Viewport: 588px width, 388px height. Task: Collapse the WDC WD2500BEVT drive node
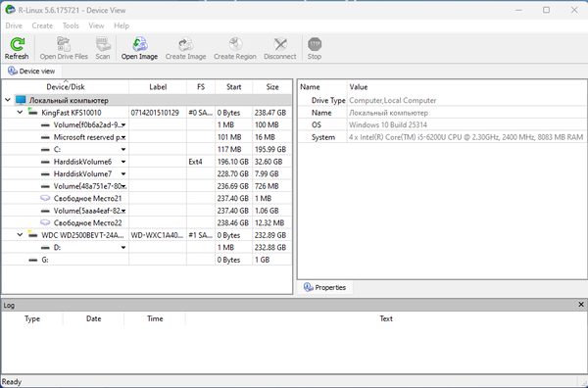(20, 235)
